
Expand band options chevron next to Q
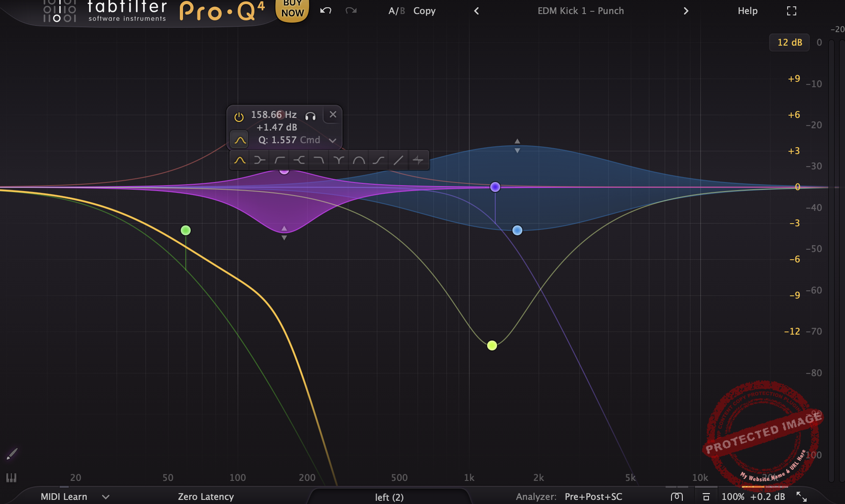click(332, 140)
